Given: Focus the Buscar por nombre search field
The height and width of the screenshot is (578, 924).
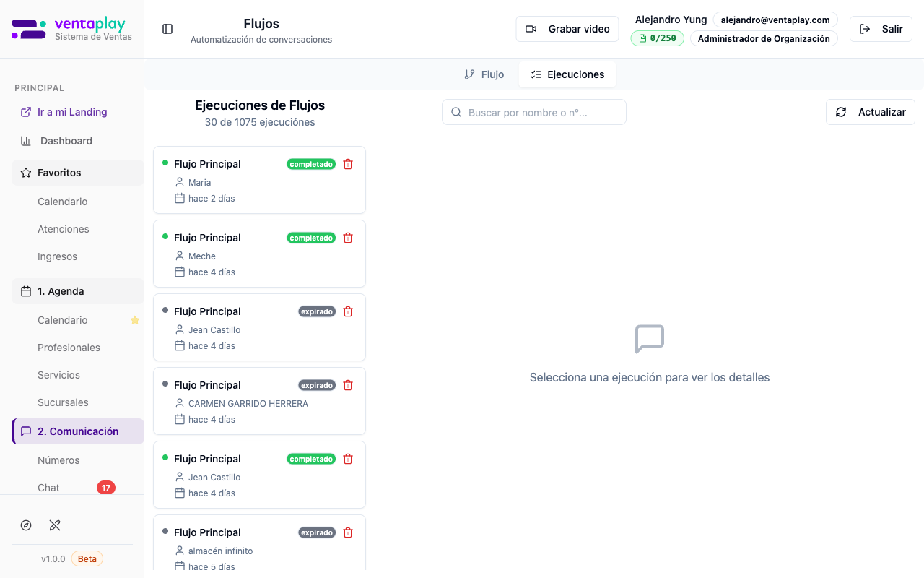Looking at the screenshot, I should click(534, 112).
